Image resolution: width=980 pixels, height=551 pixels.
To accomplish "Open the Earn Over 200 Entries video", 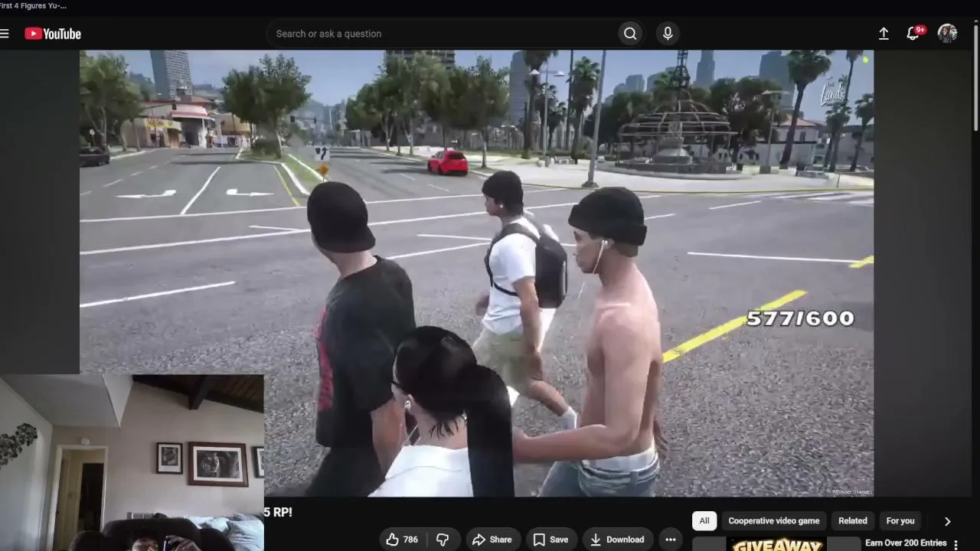I will pos(906,543).
